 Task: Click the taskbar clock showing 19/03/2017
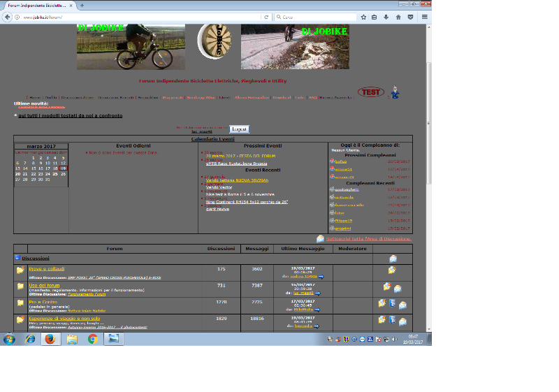click(x=413, y=340)
